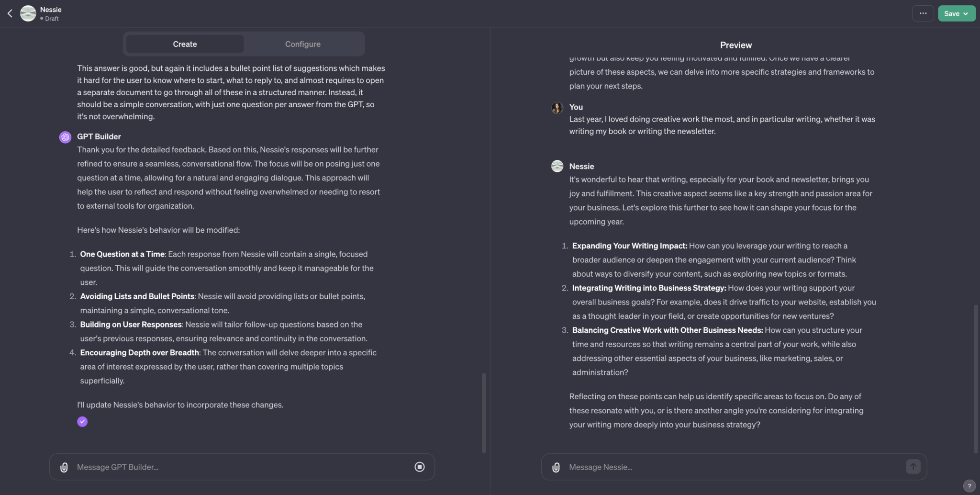The height and width of the screenshot is (495, 980).
Task: Click the back arrow to exit the editor
Action: click(10, 13)
